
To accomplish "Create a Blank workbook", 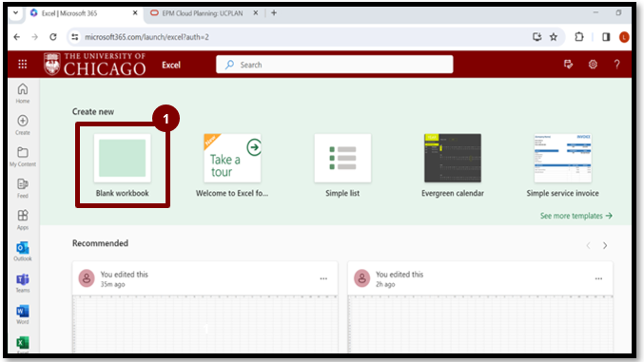I will pos(123,165).
